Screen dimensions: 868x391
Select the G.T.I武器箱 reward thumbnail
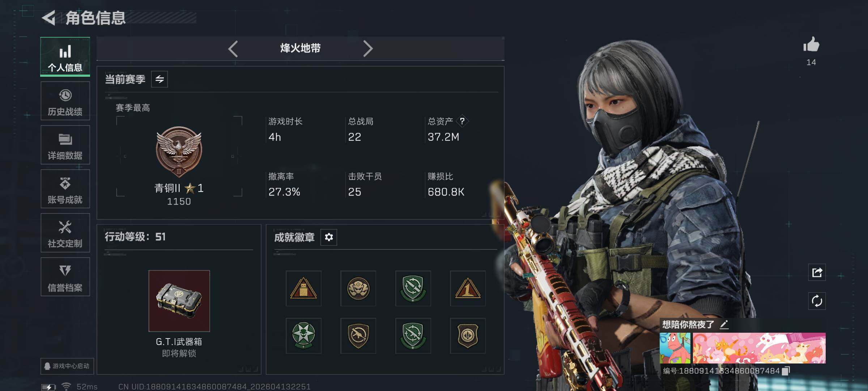point(179,301)
